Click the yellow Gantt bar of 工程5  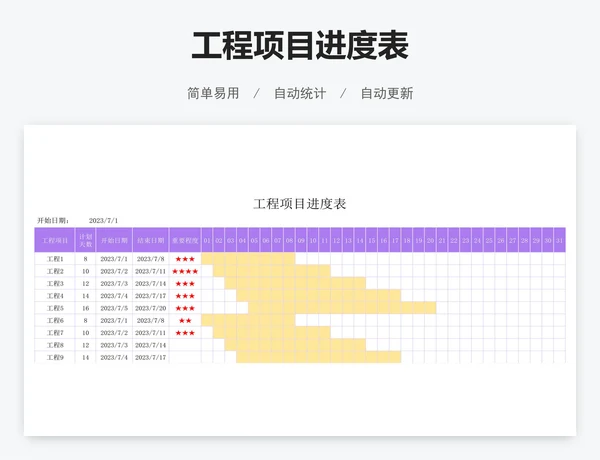tap(342, 308)
